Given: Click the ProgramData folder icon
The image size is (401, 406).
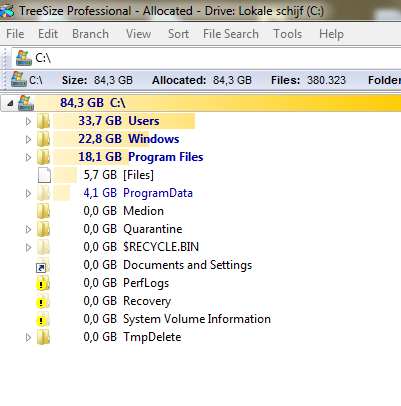Looking at the screenshot, I should tap(43, 193).
